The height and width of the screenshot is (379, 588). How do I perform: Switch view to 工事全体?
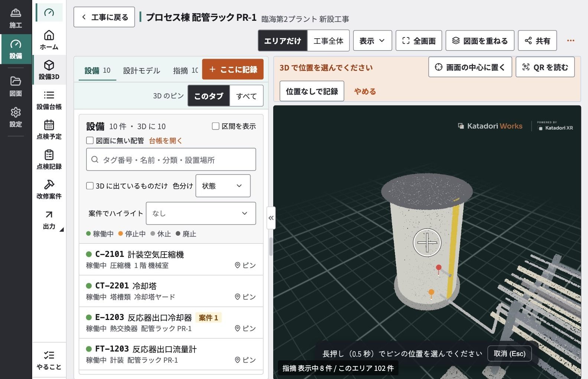329,40
